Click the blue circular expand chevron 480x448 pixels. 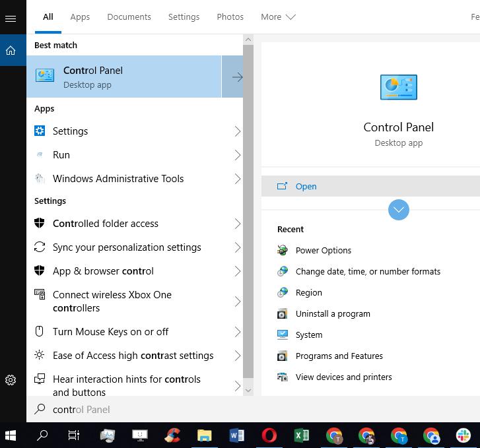[x=399, y=210]
